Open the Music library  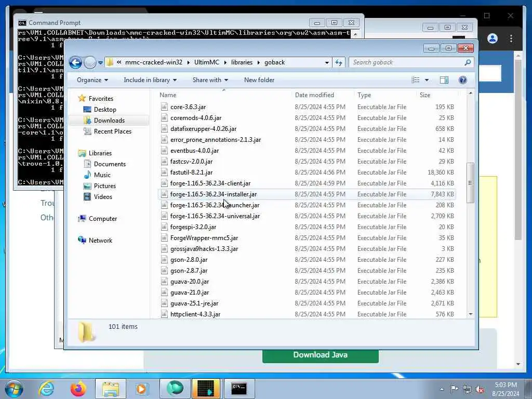(x=102, y=175)
